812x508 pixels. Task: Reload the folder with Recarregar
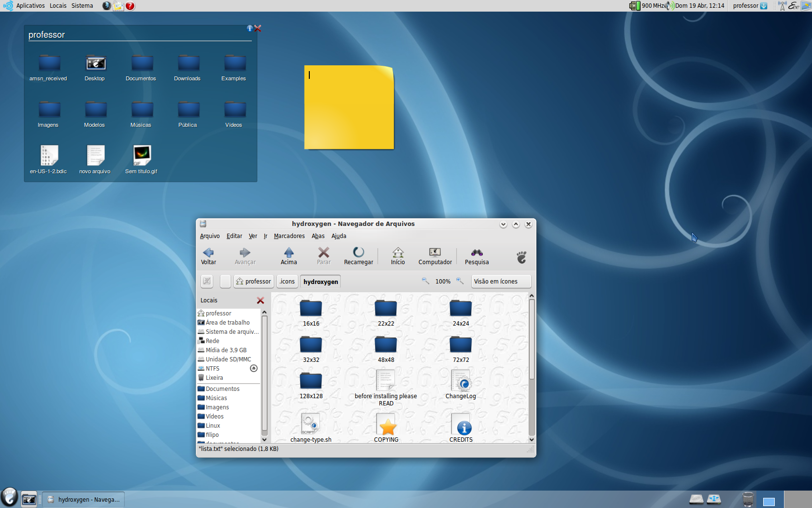(x=358, y=256)
